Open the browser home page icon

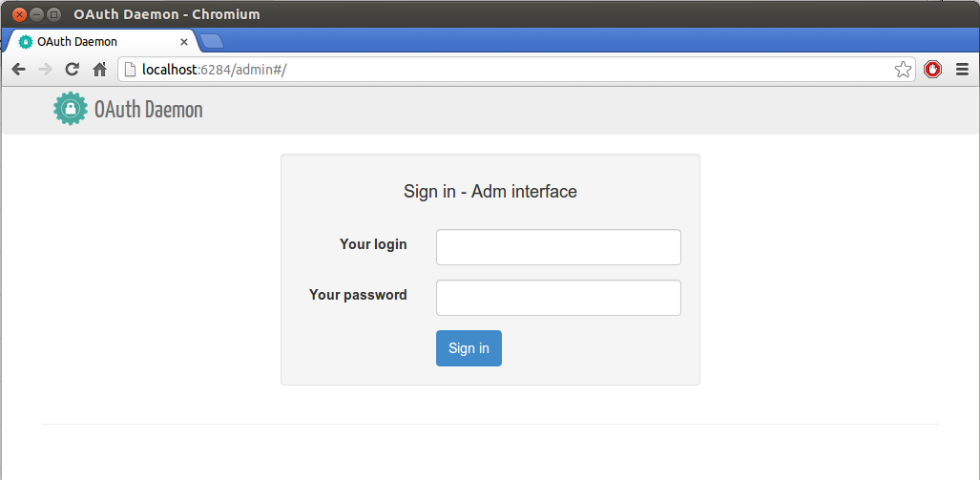pos(99,70)
